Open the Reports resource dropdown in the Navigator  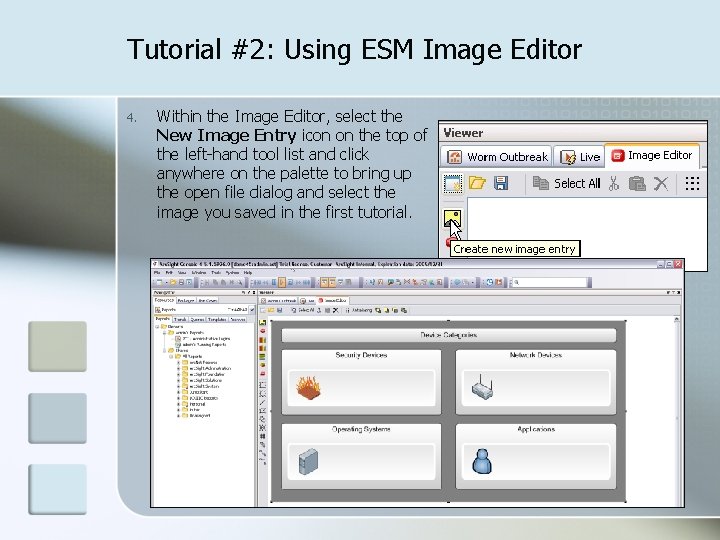(x=252, y=309)
